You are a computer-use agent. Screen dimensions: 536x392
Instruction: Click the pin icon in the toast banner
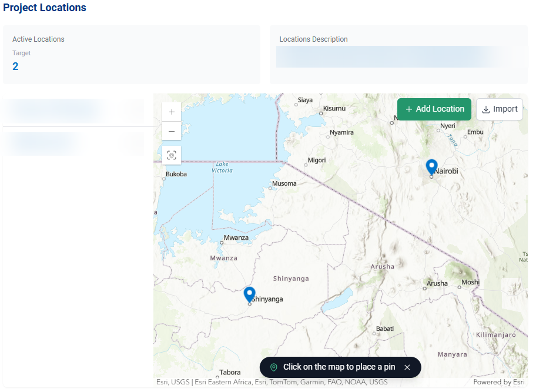pos(273,367)
